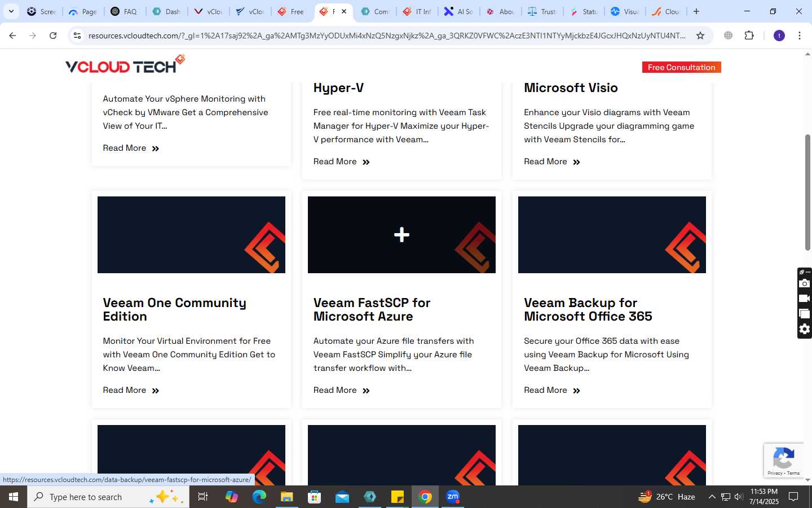This screenshot has width=812, height=508.
Task: Switch to the Visu tab
Action: coord(625,11)
